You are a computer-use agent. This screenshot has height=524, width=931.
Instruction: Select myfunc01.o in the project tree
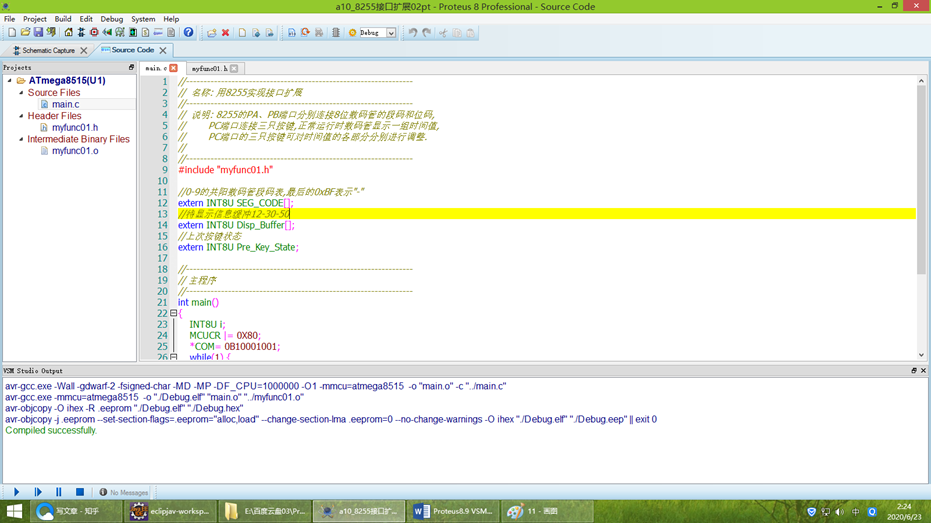coord(75,151)
